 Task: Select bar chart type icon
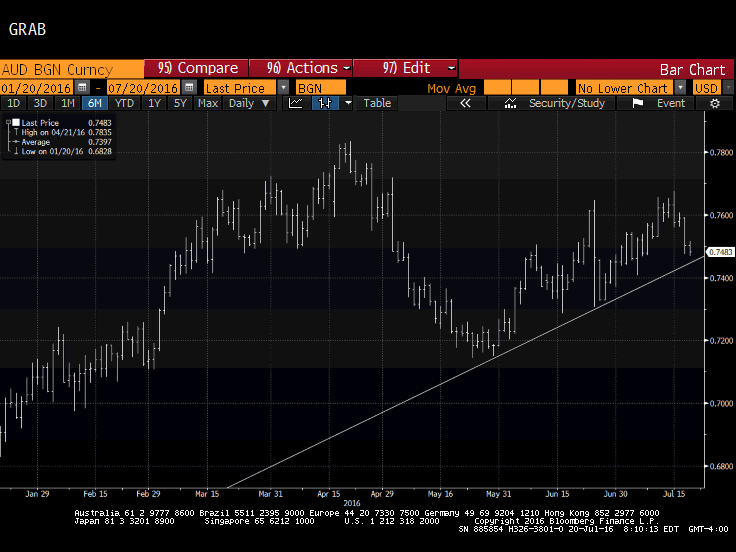[325, 103]
